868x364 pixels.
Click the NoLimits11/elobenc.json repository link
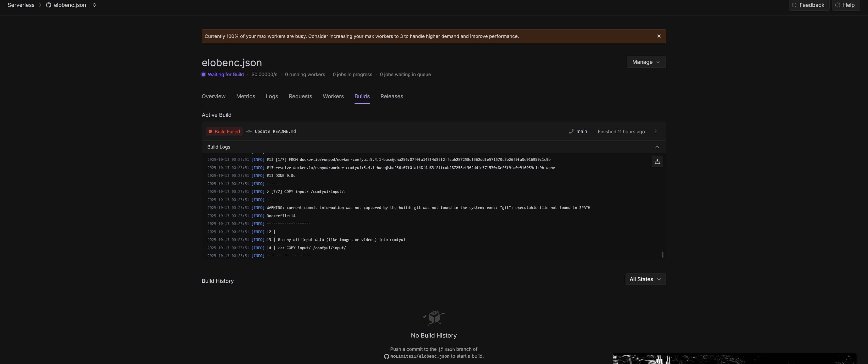pyautogui.click(x=420, y=356)
